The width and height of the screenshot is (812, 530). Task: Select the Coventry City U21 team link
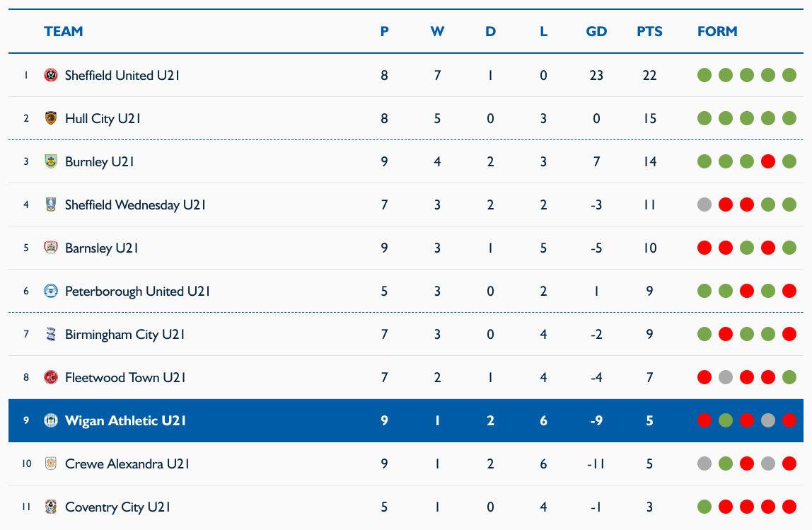(117, 507)
